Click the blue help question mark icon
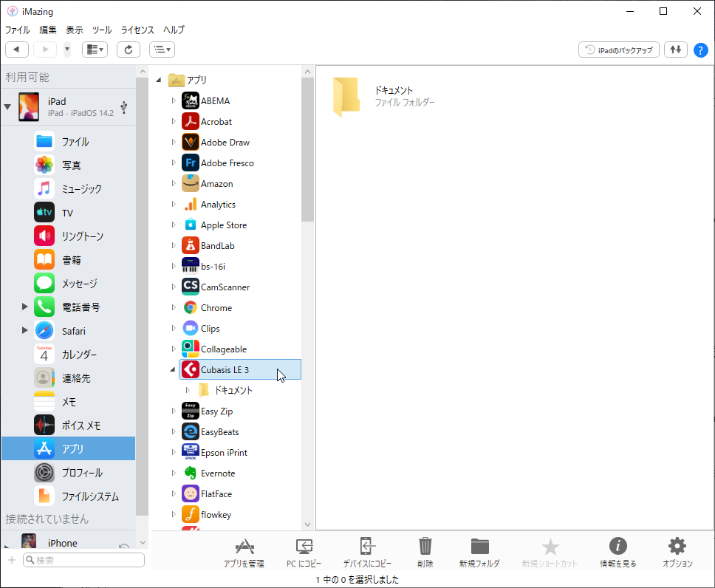Screen dimensions: 715x588 700,49
